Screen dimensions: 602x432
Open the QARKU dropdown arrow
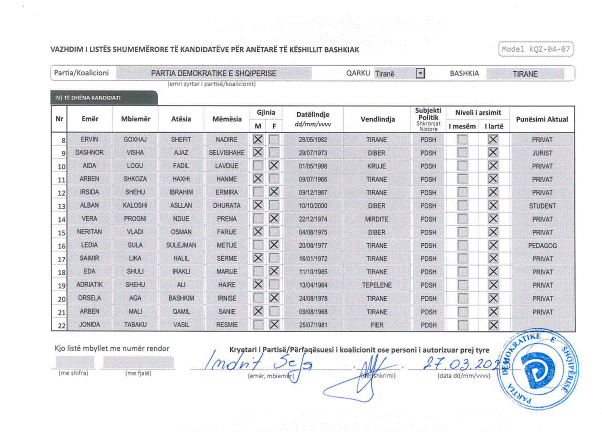click(420, 73)
